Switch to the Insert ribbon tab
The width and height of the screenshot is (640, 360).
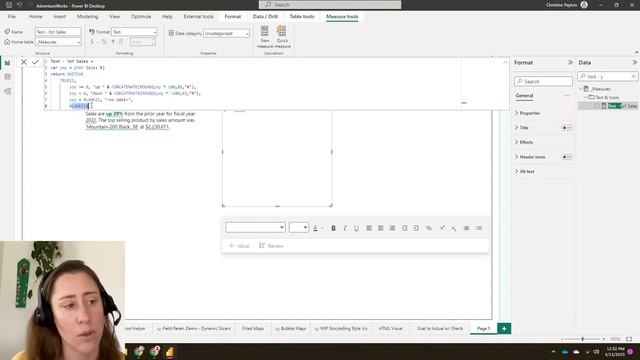[60, 17]
